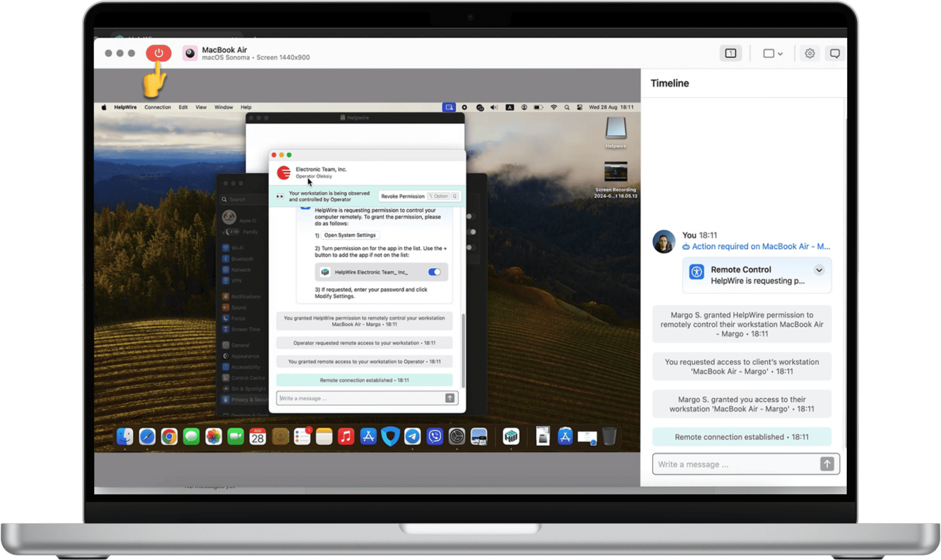Open Calendar showing 28 in Dock
Image resolution: width=941 pixels, height=560 pixels.
coord(257,436)
